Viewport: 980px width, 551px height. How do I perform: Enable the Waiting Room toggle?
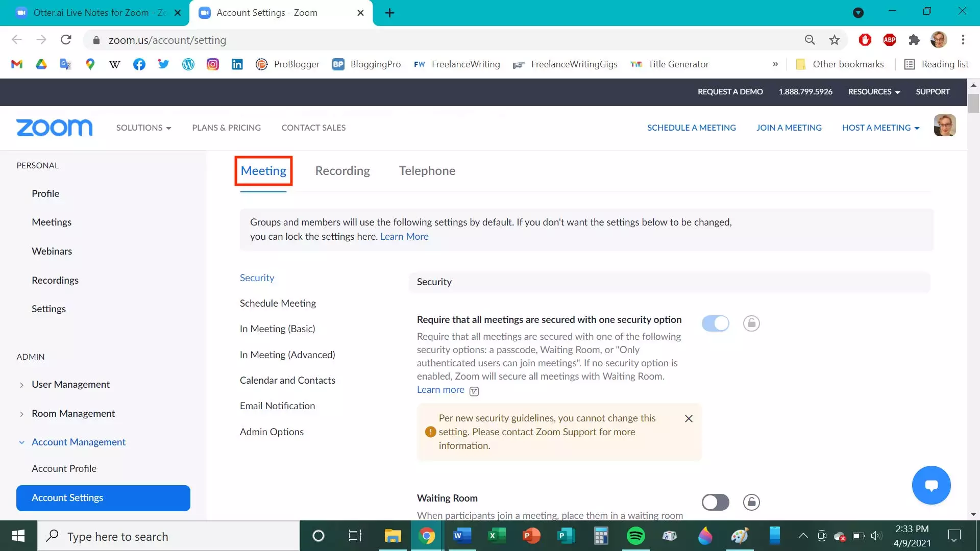716,503
